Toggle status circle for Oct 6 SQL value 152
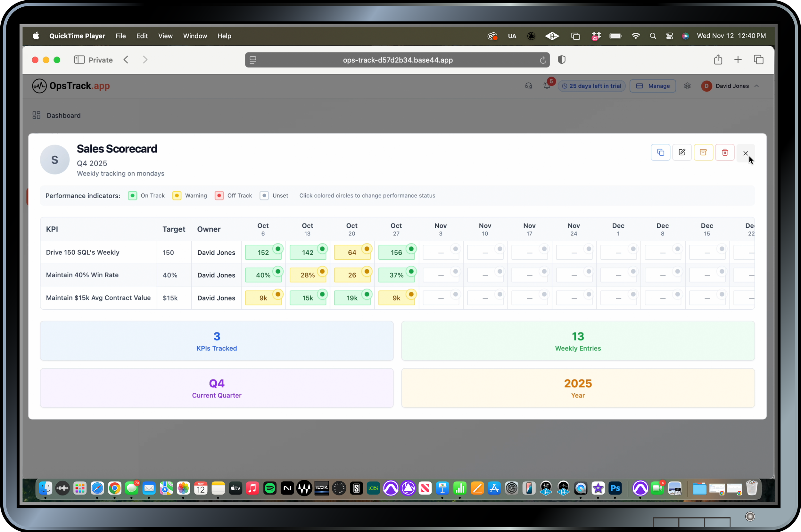 278,249
